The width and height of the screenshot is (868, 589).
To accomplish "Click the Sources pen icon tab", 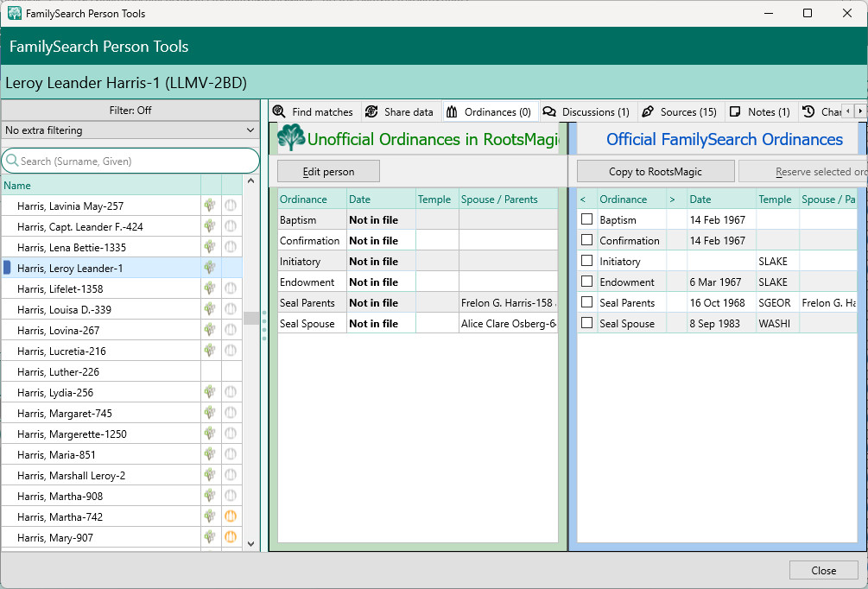I will pyautogui.click(x=648, y=111).
